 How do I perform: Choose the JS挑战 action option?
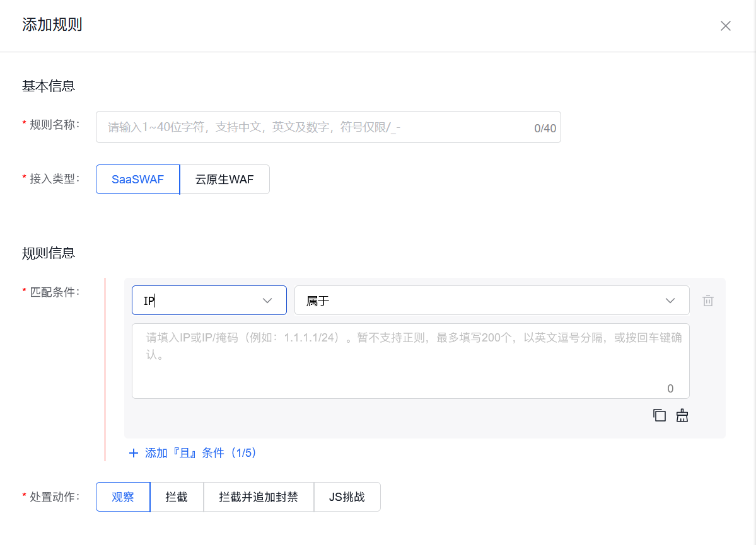pos(347,496)
